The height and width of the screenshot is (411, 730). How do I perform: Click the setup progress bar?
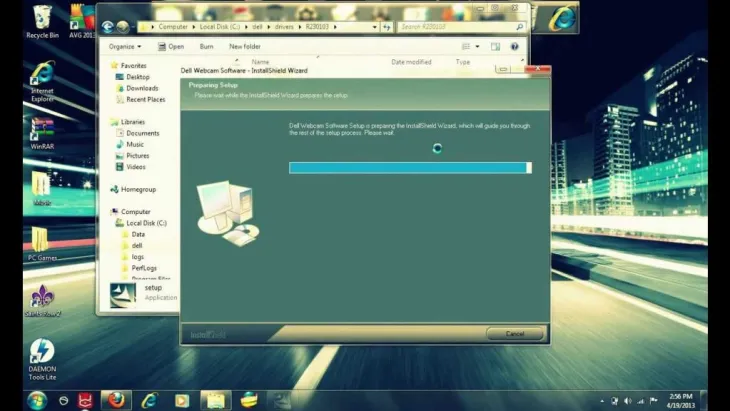coord(410,168)
